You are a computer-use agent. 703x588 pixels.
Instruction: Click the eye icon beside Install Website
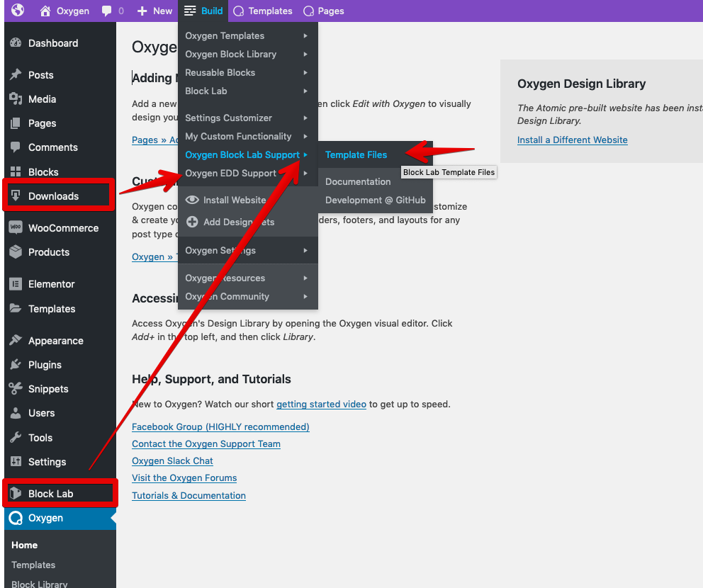click(x=192, y=200)
